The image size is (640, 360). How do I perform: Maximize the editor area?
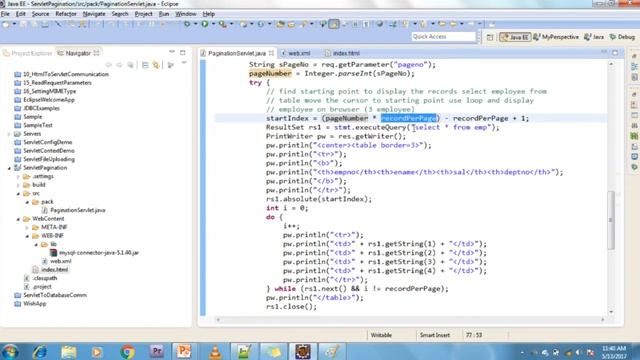pos(615,52)
